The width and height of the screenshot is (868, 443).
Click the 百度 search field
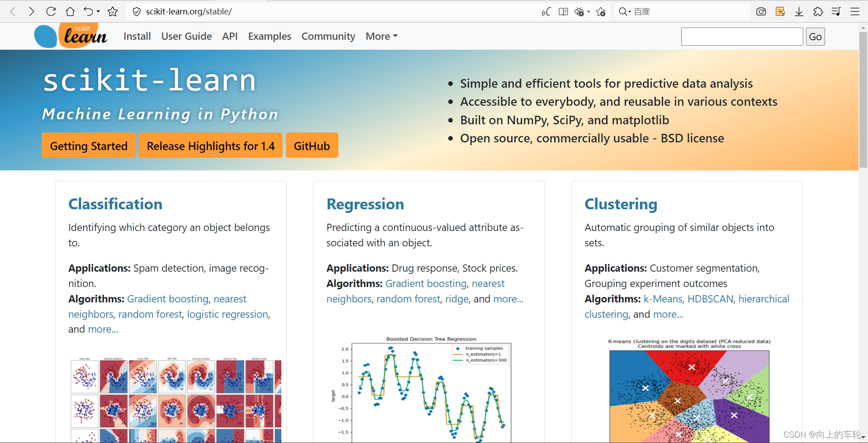click(x=690, y=12)
